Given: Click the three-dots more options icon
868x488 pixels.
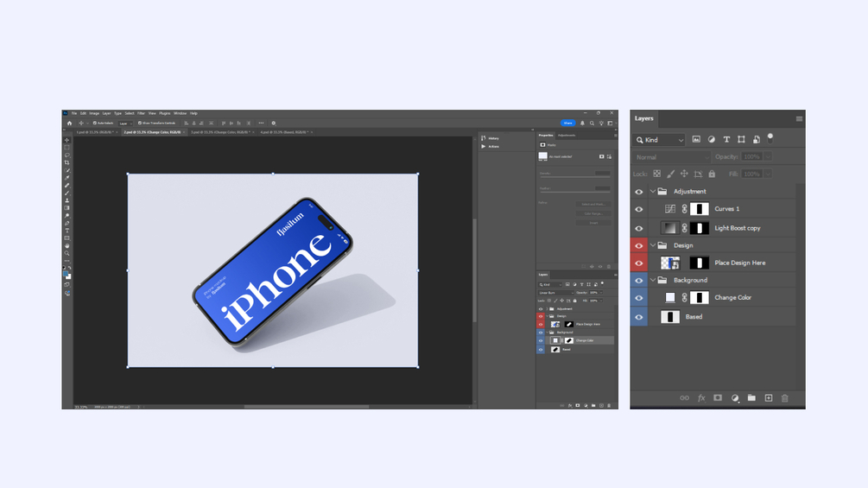Looking at the screenshot, I should [262, 124].
